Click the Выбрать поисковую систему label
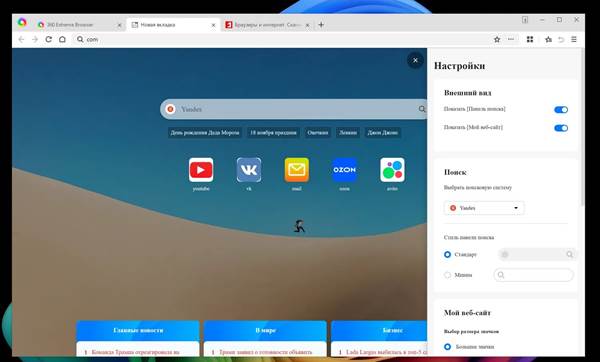 tap(478, 188)
